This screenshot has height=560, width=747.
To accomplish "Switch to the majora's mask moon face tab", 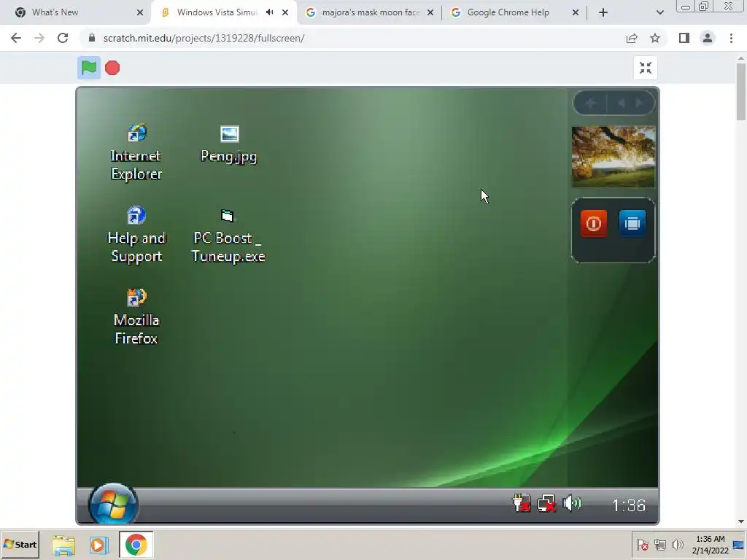I will click(x=370, y=12).
